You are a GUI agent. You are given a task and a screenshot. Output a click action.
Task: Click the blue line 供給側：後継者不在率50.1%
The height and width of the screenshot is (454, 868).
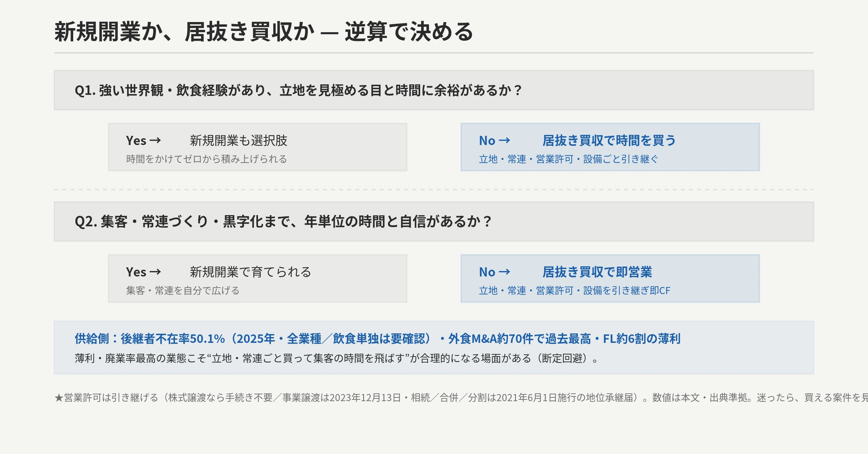click(x=377, y=338)
